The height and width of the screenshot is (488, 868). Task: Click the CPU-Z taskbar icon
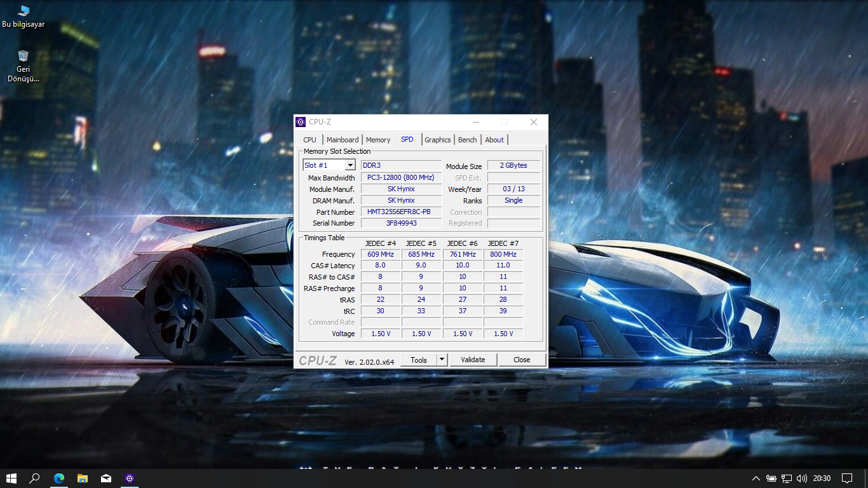tap(130, 478)
